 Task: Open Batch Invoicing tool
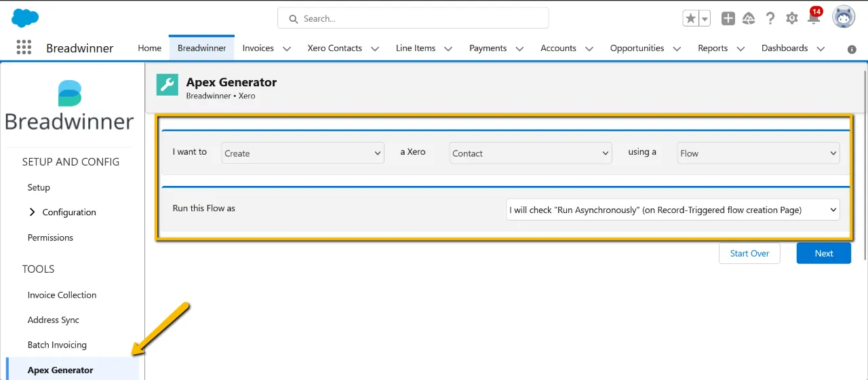(x=57, y=345)
